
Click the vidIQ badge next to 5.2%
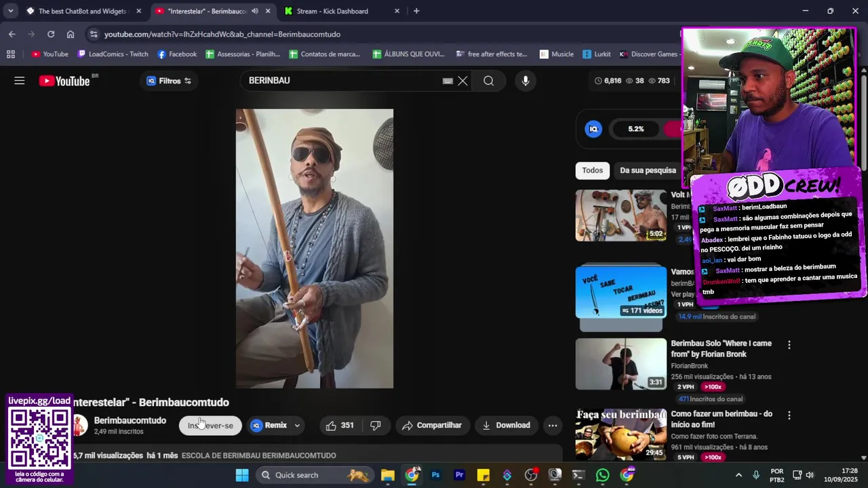(x=593, y=129)
